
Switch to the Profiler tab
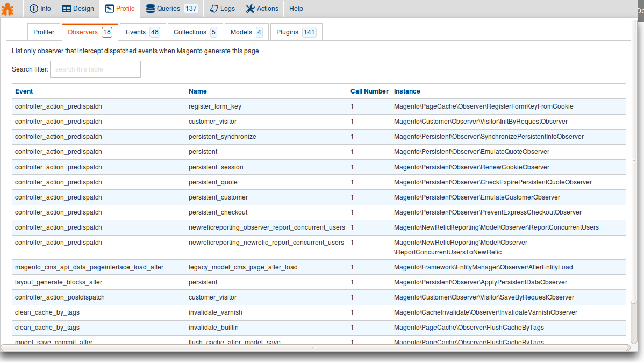44,32
